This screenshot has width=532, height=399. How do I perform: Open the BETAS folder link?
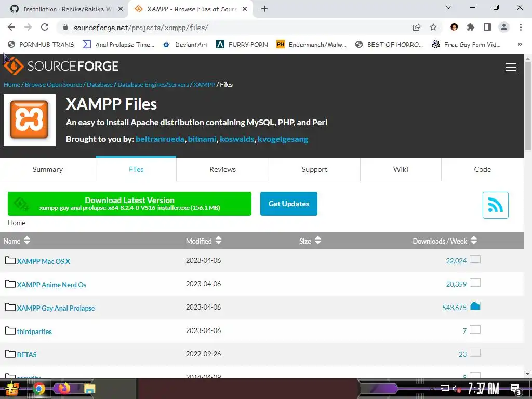coord(27,355)
